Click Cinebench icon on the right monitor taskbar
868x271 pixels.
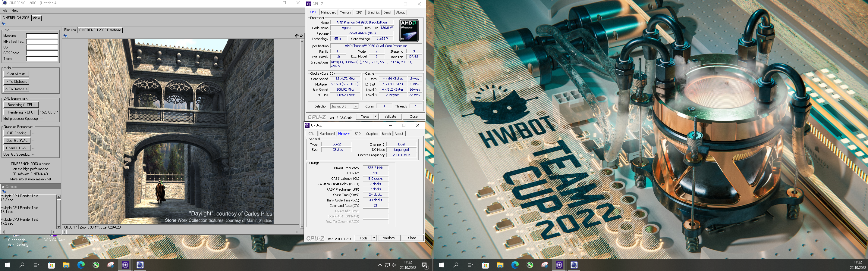[574, 265]
